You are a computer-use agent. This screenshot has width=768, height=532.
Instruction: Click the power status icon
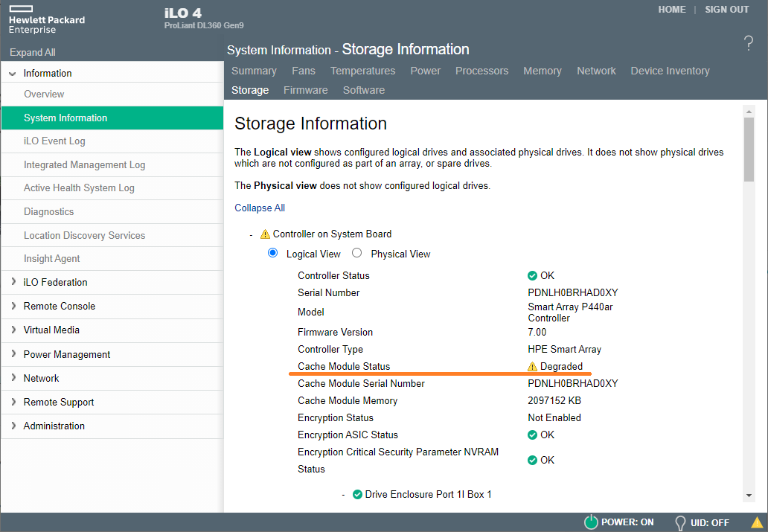[591, 522]
